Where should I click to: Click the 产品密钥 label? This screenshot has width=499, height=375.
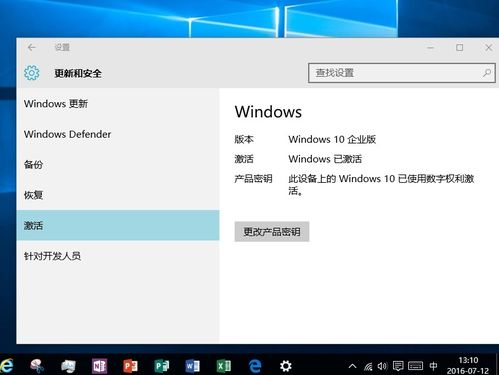pos(253,179)
